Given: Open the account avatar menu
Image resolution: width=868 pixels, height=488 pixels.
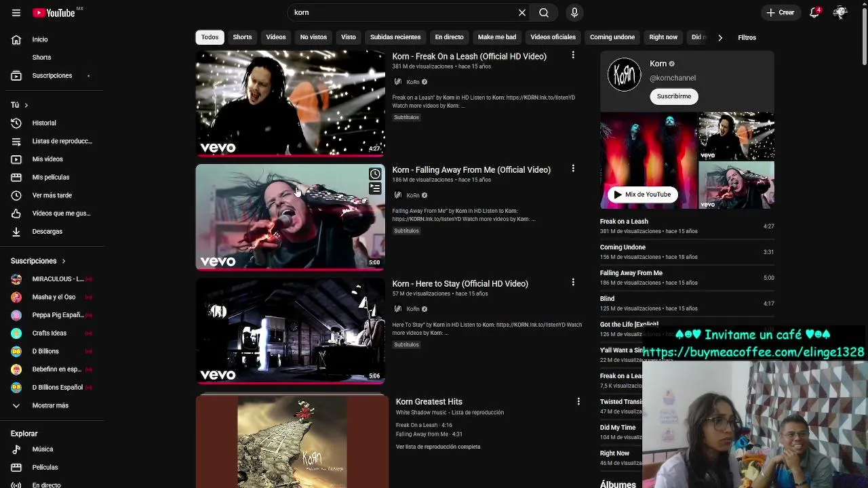Looking at the screenshot, I should (x=840, y=13).
